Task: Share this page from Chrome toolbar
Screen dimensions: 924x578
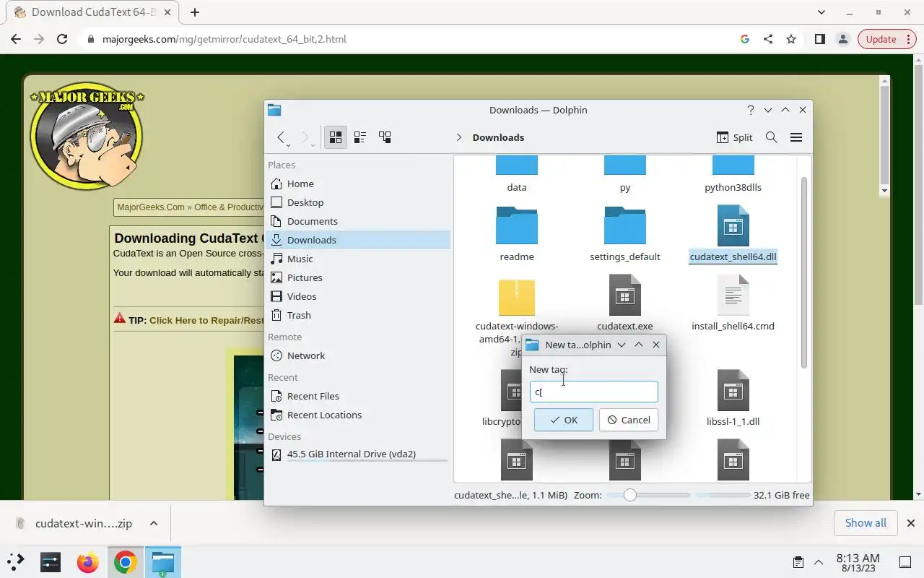Action: [768, 39]
